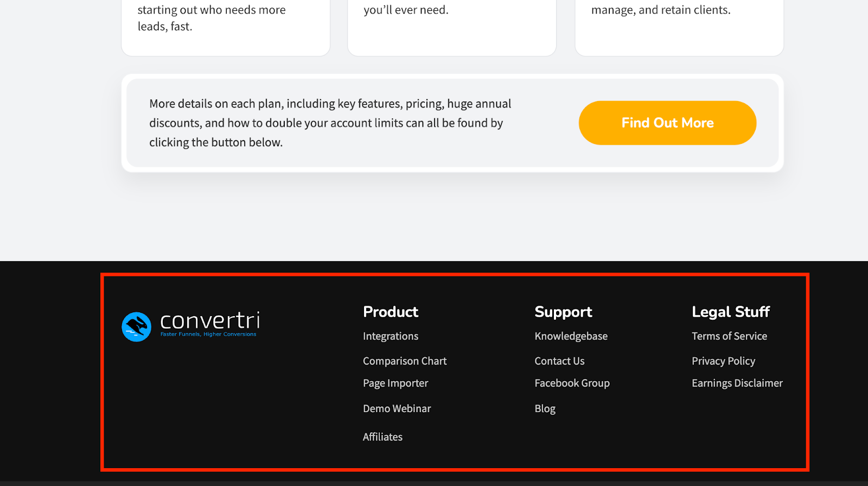Open the Demo Webinar link

pos(397,408)
